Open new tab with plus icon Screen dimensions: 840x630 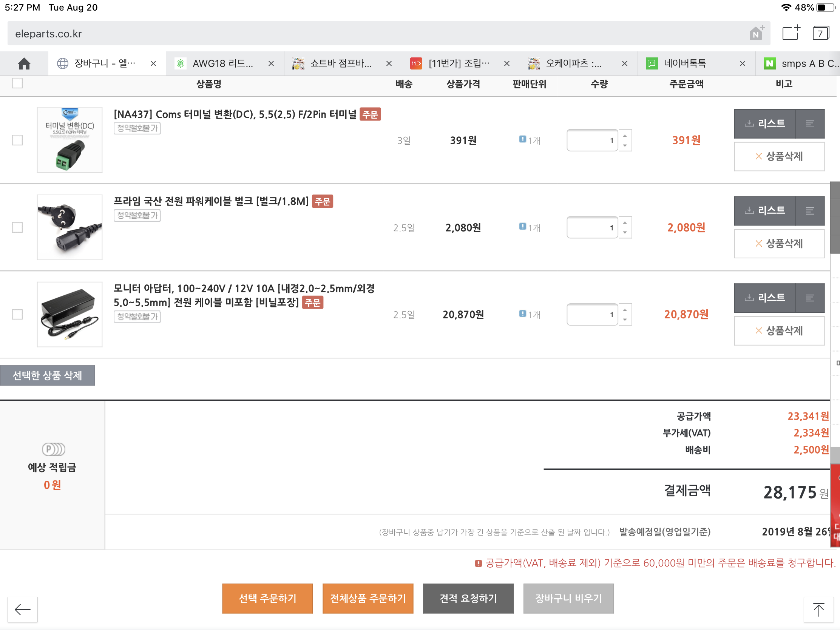point(791,33)
